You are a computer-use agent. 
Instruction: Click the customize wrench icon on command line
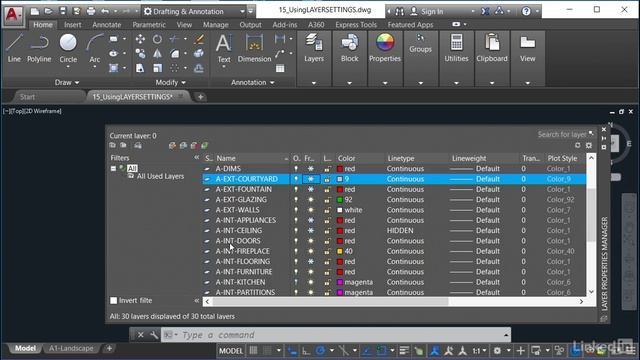click(x=153, y=335)
